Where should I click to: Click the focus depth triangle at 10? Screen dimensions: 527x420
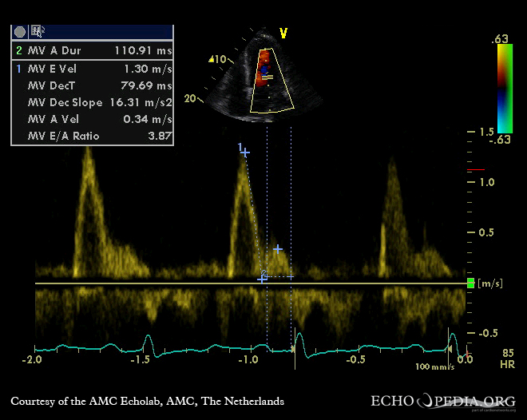point(211,59)
